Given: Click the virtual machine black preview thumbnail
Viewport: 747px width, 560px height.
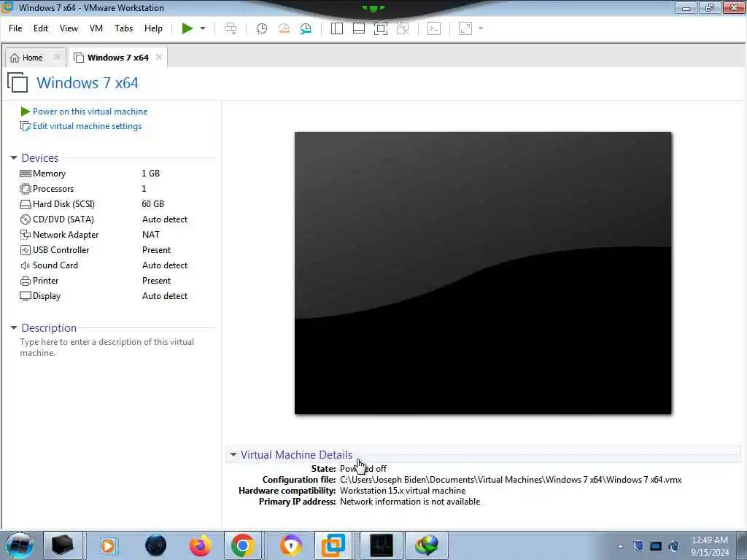Looking at the screenshot, I should [483, 273].
